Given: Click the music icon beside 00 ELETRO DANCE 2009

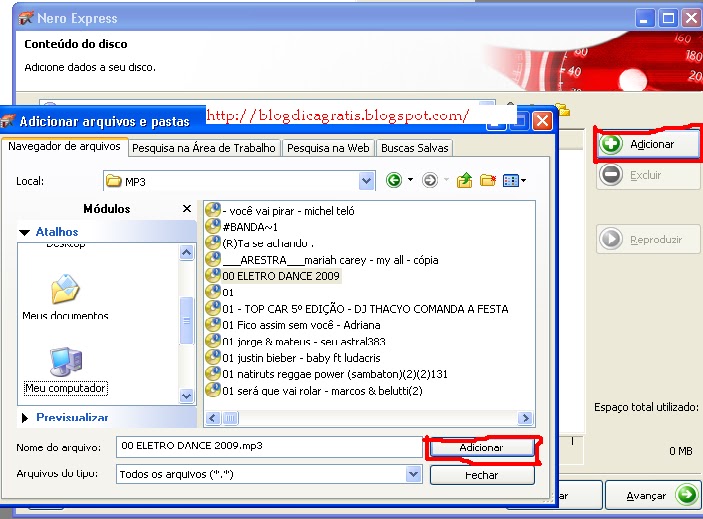Looking at the screenshot, I should coord(213,275).
